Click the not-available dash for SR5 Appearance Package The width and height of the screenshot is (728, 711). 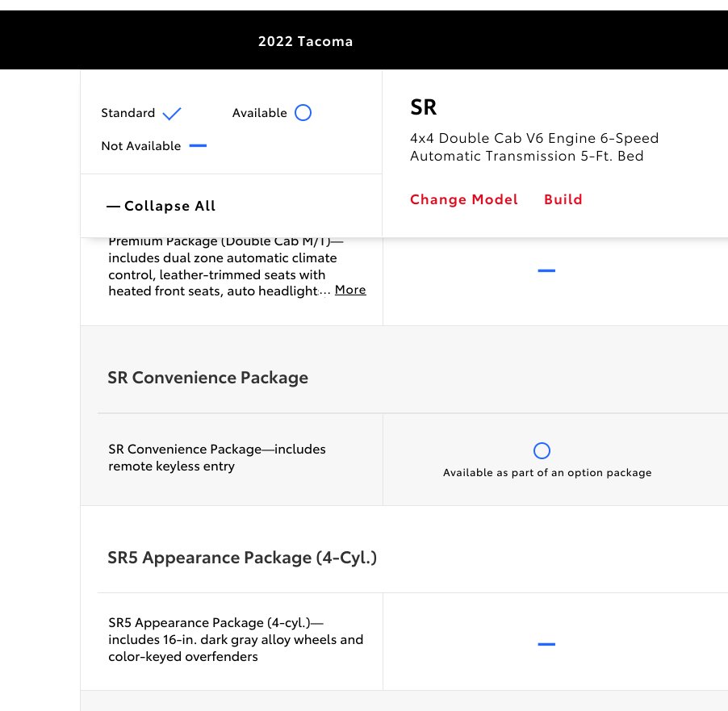(546, 644)
